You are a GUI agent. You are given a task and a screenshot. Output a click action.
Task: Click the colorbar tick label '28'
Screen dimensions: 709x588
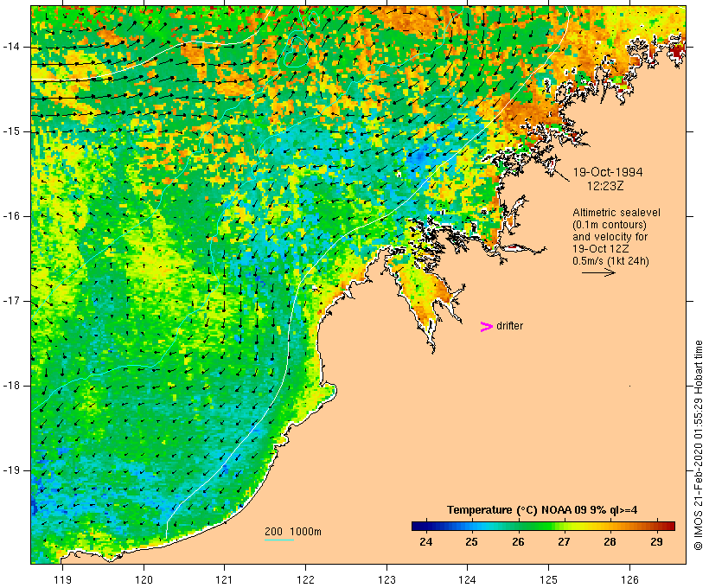(610, 542)
